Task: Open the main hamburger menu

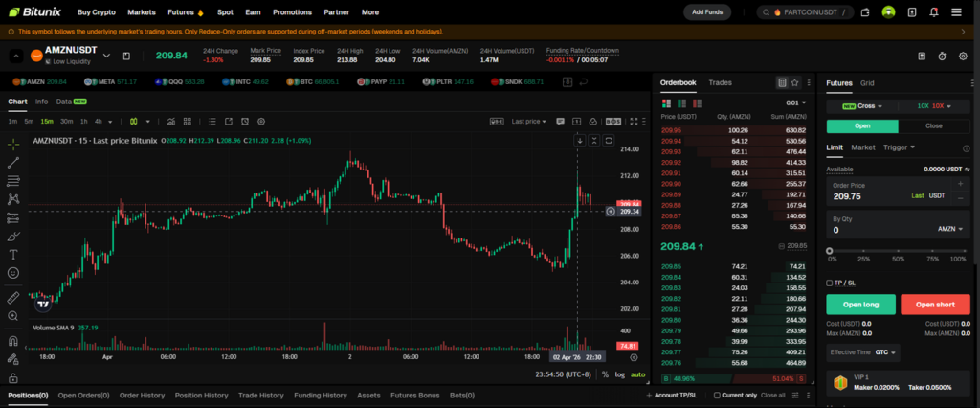Action: pos(956,11)
